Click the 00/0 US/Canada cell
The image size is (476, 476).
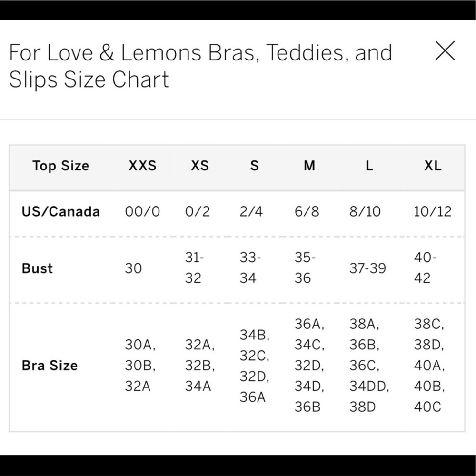coord(142,212)
